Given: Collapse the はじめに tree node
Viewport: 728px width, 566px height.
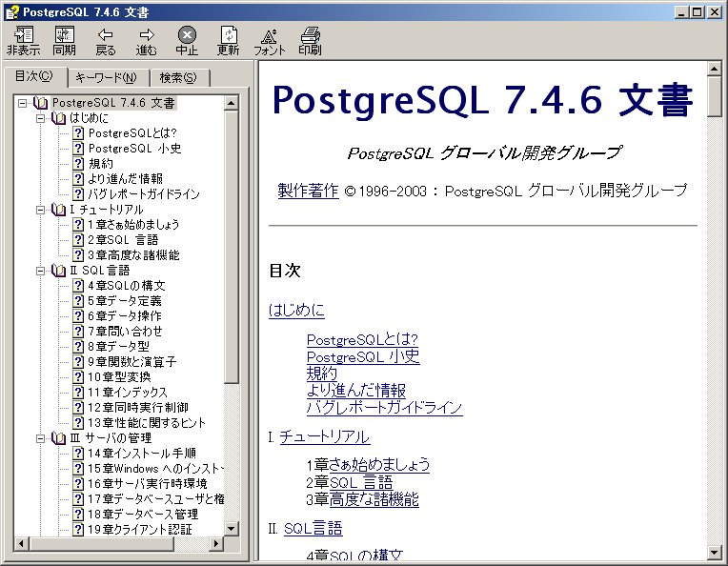Looking at the screenshot, I should click(41, 118).
